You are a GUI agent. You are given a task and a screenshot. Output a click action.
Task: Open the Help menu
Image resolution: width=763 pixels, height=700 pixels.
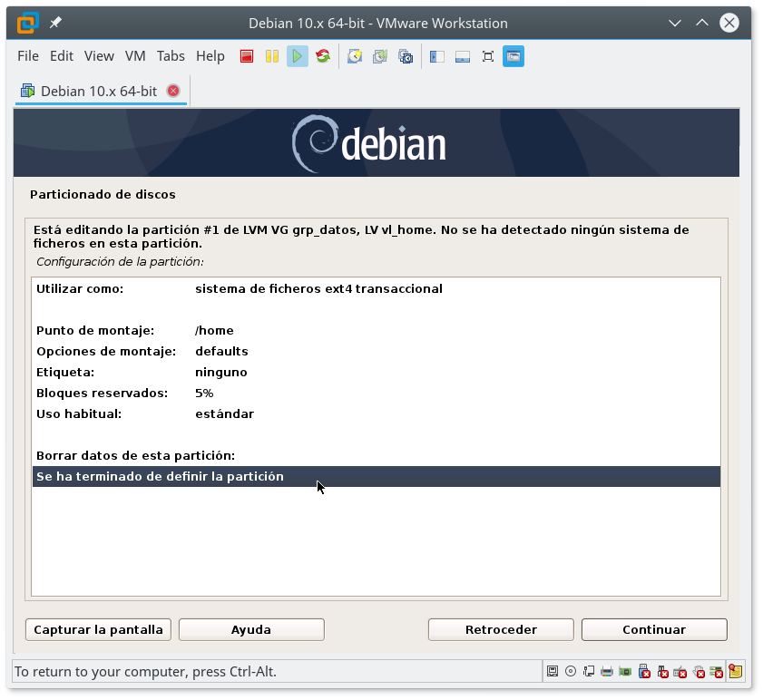click(x=210, y=56)
